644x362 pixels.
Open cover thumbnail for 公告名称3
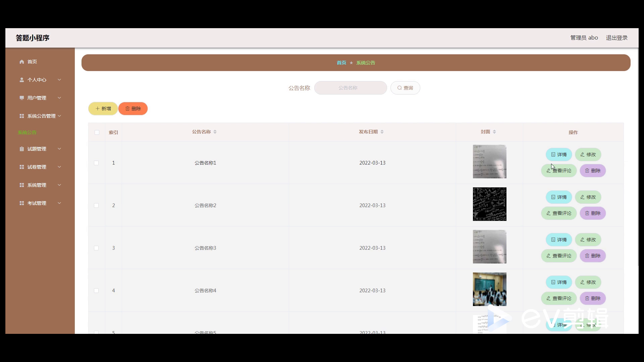[x=490, y=247]
